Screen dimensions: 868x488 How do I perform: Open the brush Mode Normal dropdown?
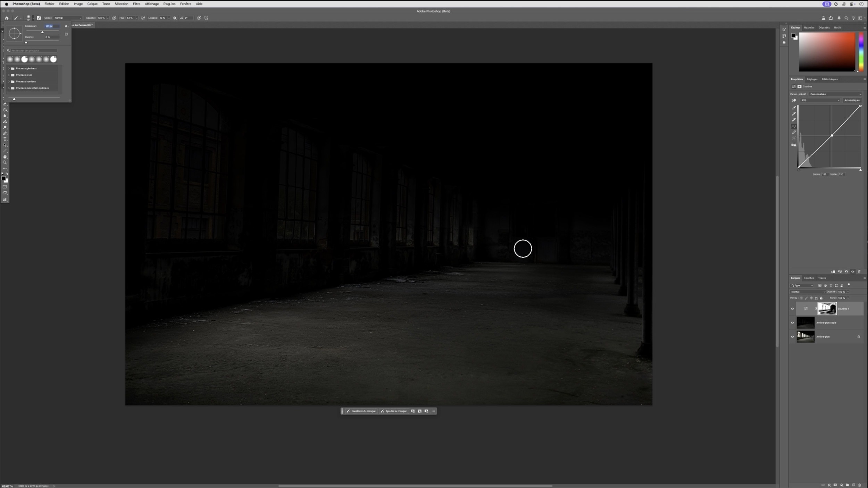(67, 18)
